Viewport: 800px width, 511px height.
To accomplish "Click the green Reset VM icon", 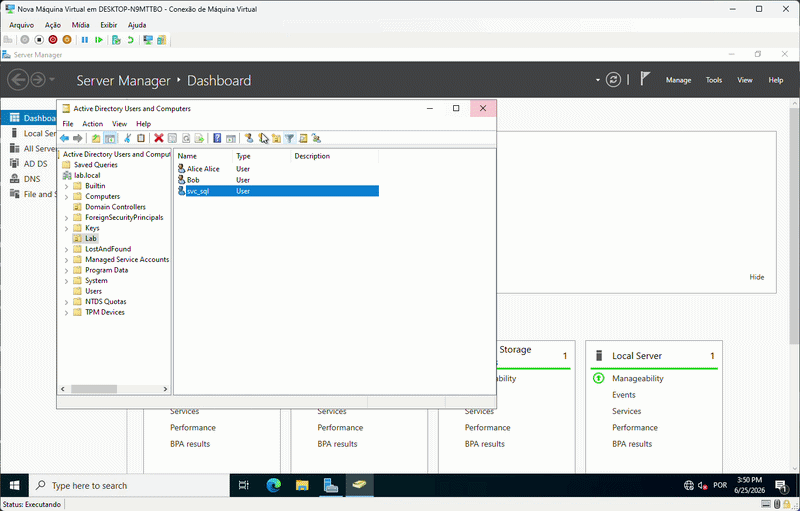I will pyautogui.click(x=99, y=40).
